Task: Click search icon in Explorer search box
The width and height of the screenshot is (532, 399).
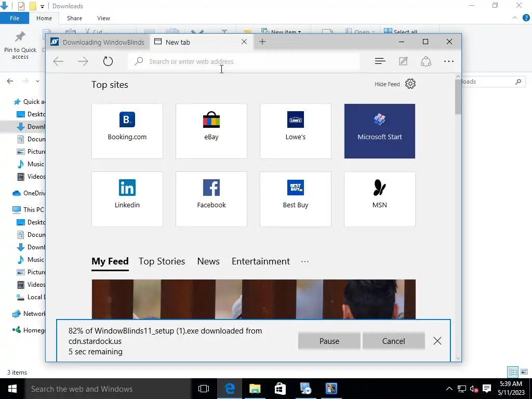Action: 518,82
